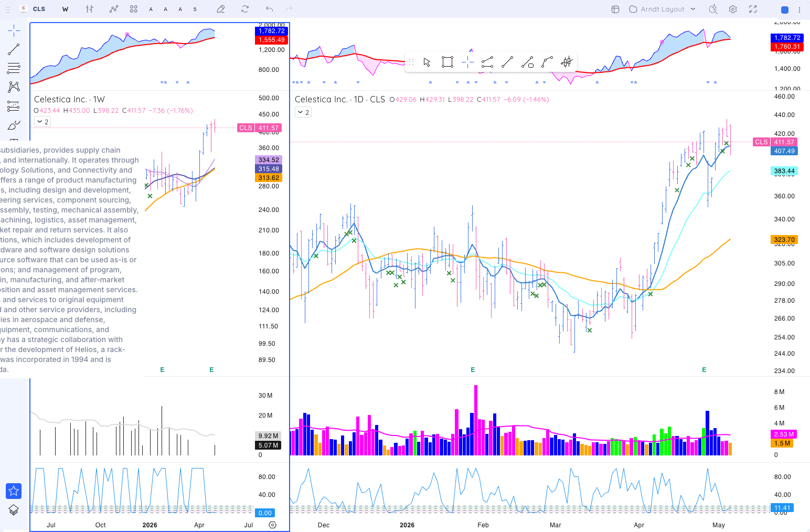Select the brush drawing tool in the left sidebar

point(14,125)
